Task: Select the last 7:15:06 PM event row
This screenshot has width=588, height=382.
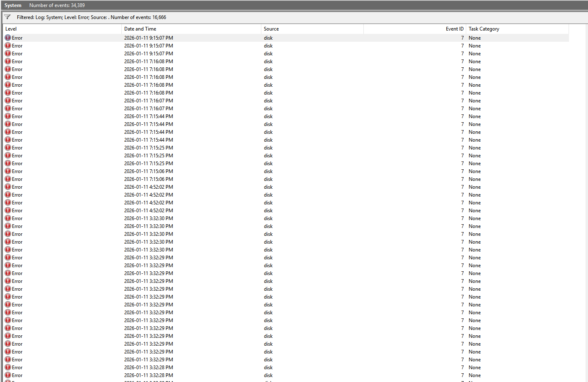Action: point(149,179)
